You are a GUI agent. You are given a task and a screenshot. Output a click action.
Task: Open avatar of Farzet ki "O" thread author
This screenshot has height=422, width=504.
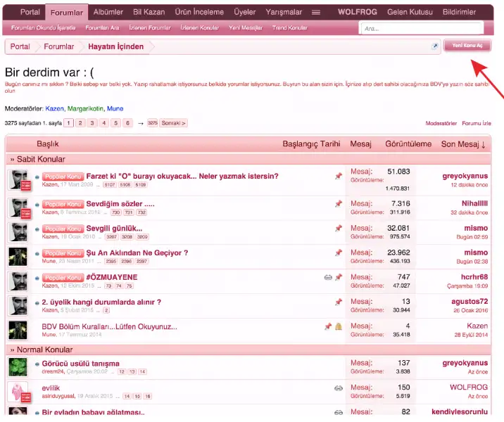pyautogui.click(x=18, y=180)
